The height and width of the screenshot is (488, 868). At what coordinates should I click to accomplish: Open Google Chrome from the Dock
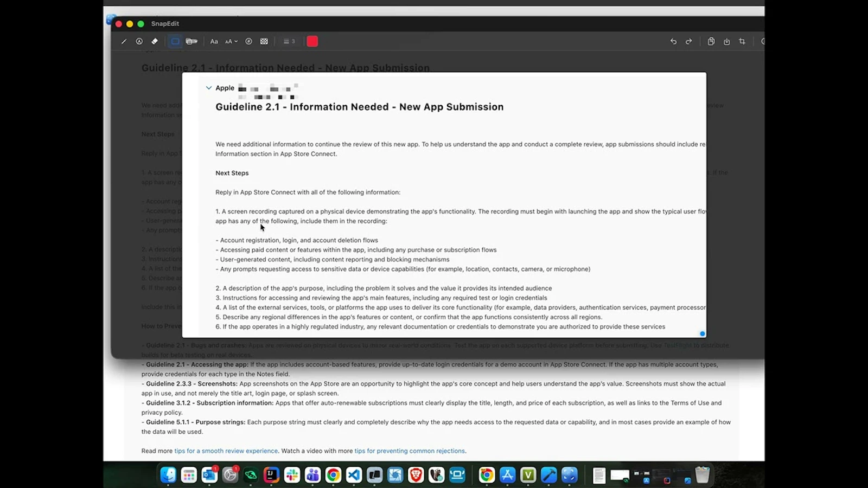click(333, 475)
